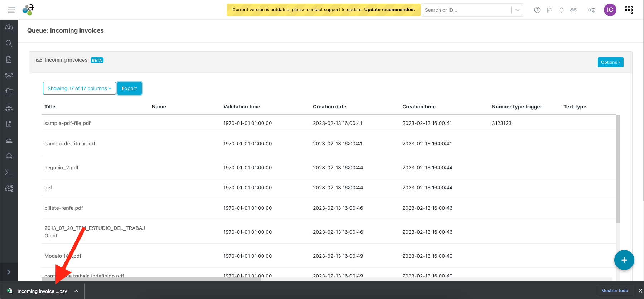Open the Options dropdown

(x=610, y=62)
